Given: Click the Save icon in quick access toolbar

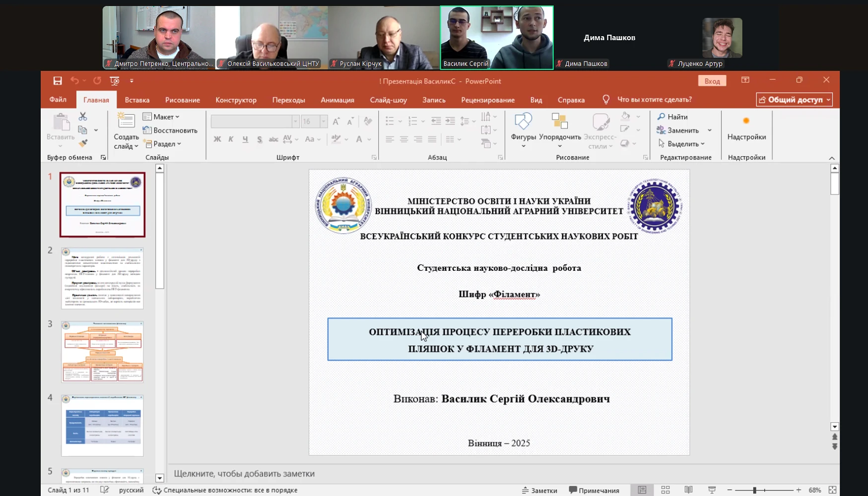Looking at the screenshot, I should [58, 81].
